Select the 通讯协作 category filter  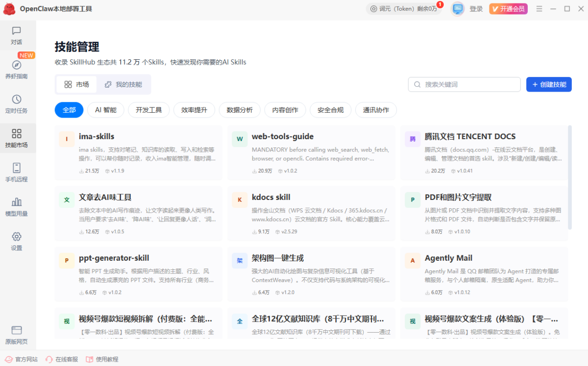pyautogui.click(x=376, y=110)
